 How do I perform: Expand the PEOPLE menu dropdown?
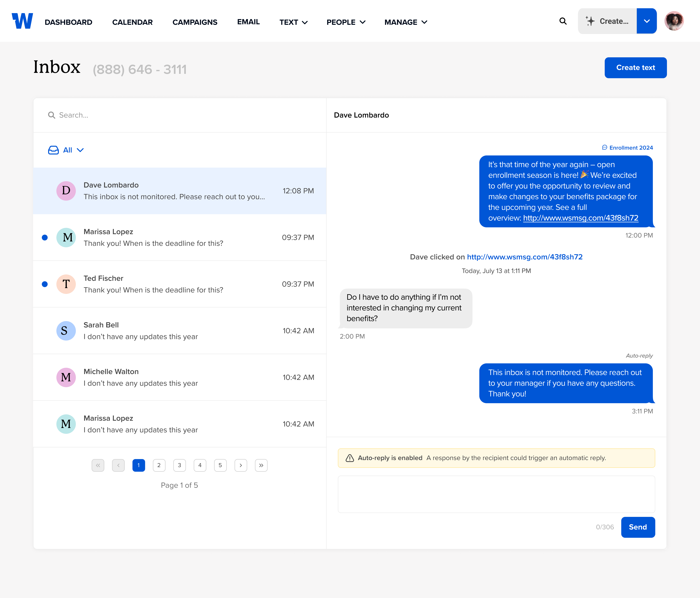[x=346, y=22]
